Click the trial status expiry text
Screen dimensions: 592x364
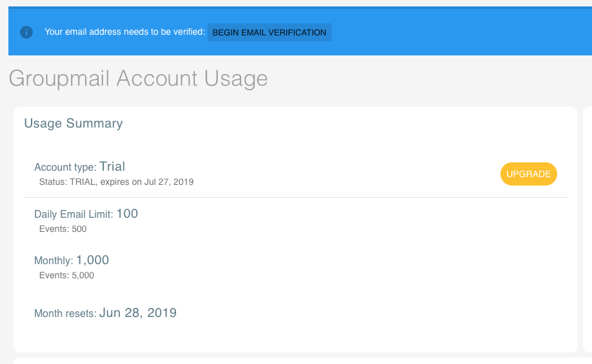(116, 182)
